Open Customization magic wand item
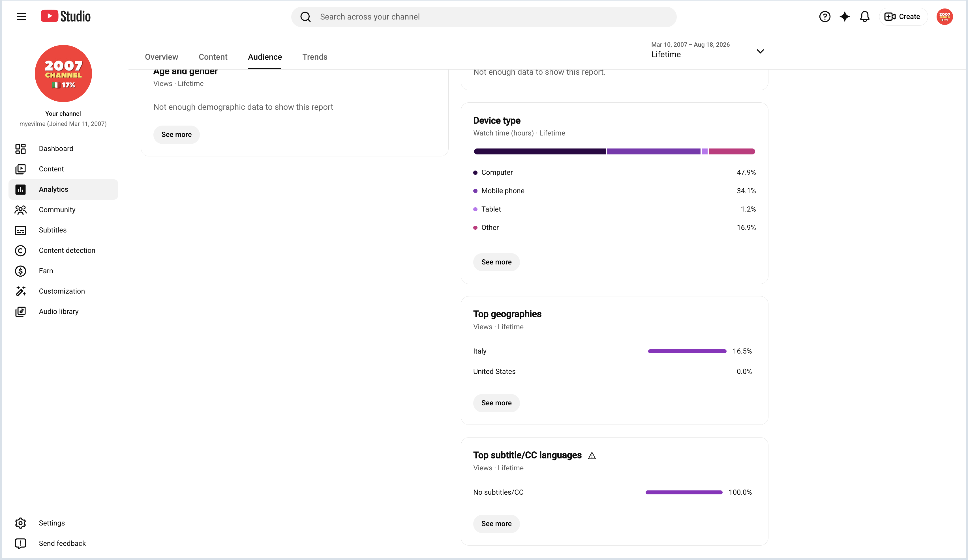This screenshot has height=560, width=968. point(63,291)
